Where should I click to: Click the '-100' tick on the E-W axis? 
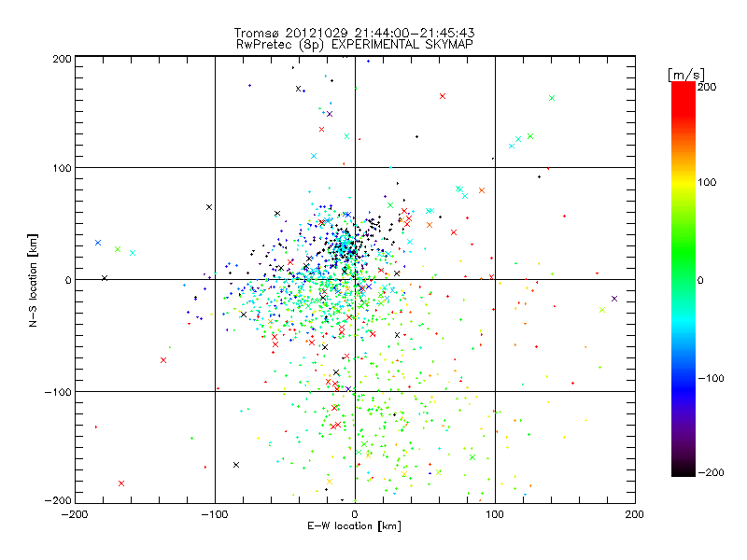click(215, 514)
